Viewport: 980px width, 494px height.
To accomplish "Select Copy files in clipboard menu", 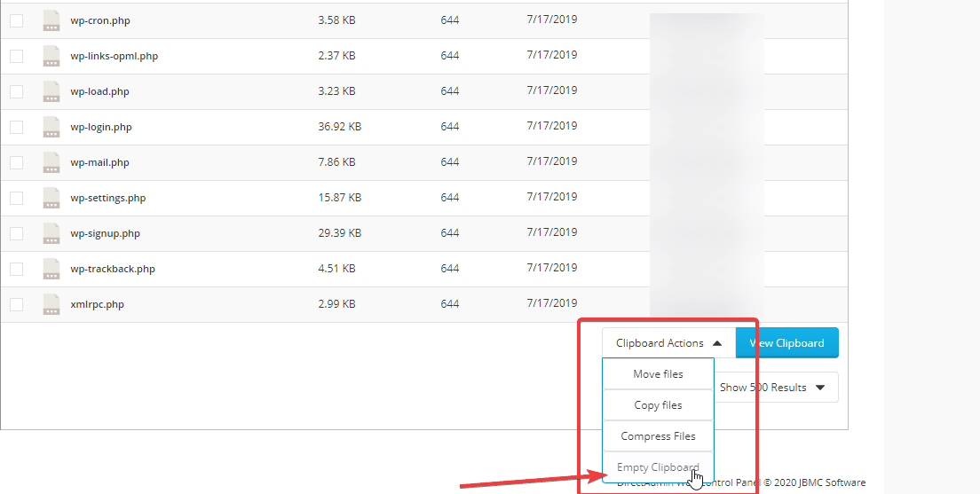I will pyautogui.click(x=658, y=405).
